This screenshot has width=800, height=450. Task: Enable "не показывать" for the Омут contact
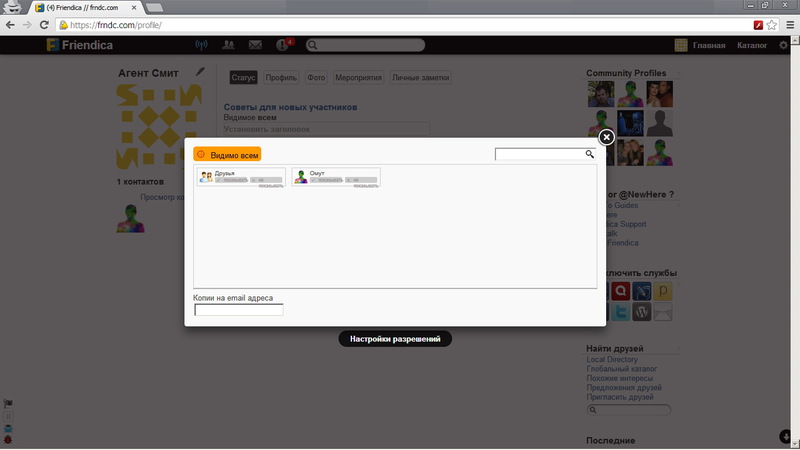pyautogui.click(x=361, y=181)
